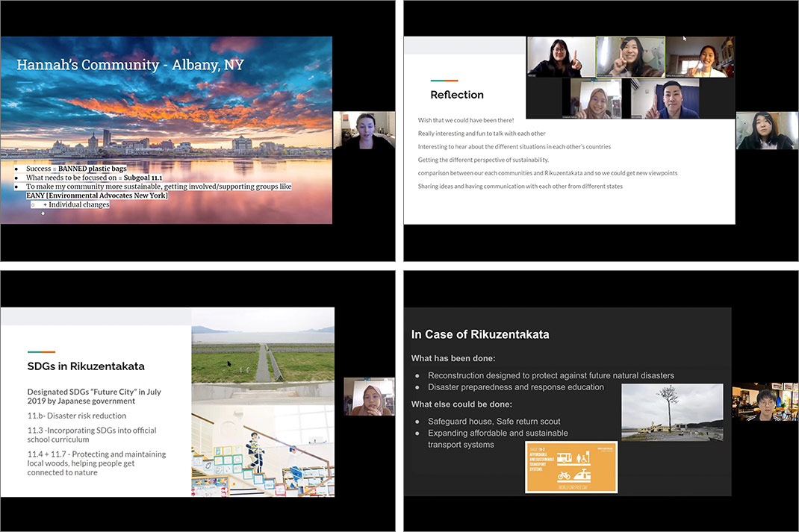Click the 'comparison between our each communities' line
This screenshot has width=799, height=532.
point(547,173)
